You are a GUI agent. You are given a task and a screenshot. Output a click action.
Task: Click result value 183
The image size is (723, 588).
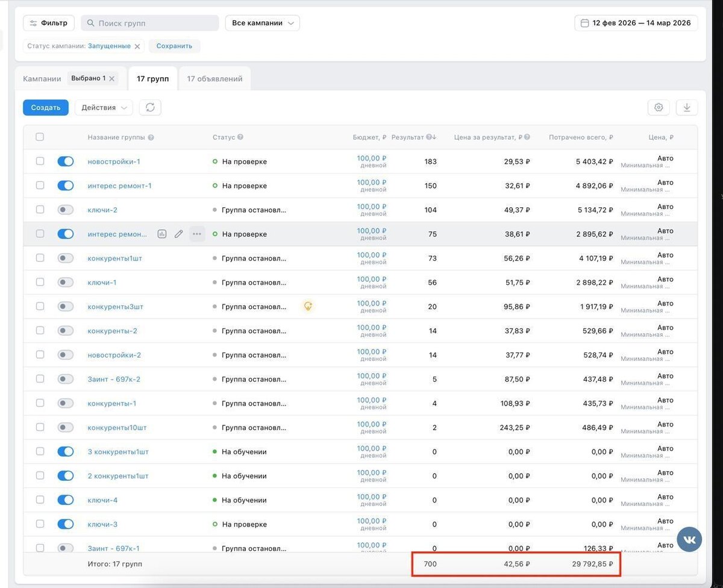(x=430, y=161)
